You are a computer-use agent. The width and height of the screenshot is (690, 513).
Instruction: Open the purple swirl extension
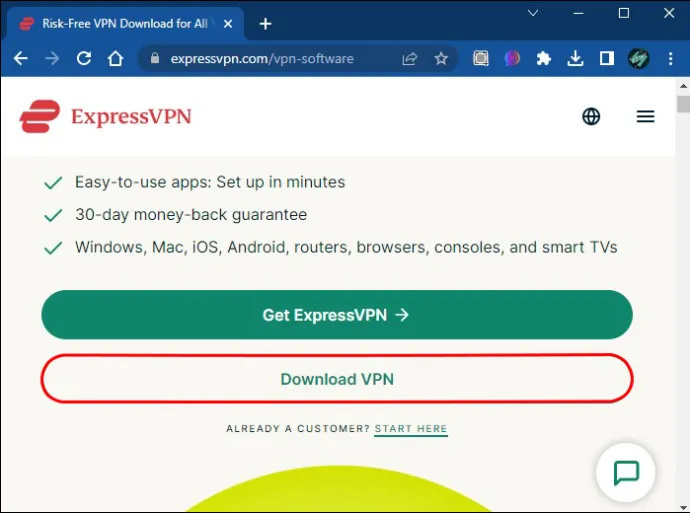point(512,59)
